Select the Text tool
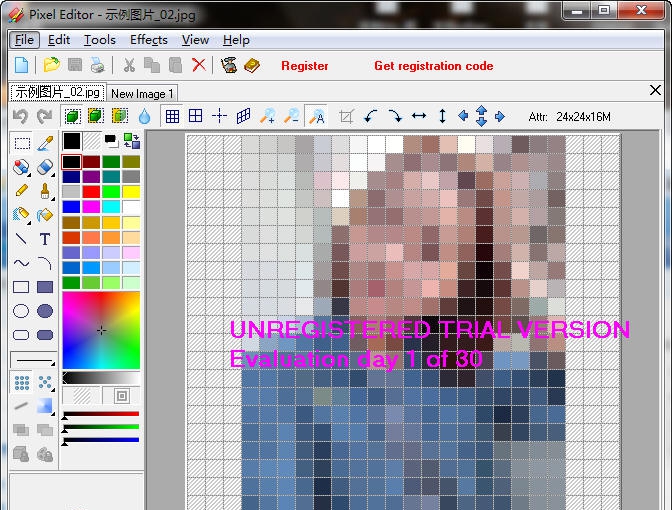This screenshot has width=672, height=510. [45, 239]
